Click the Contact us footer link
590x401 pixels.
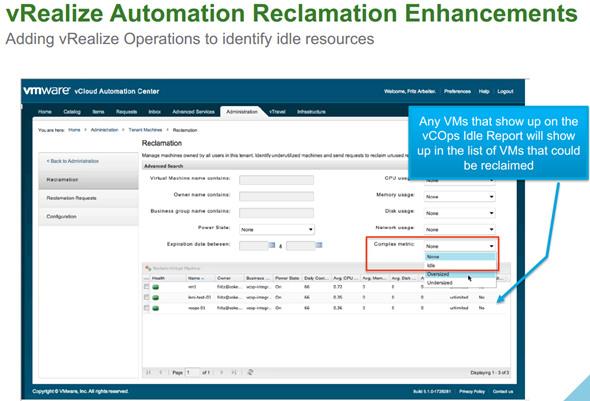point(503,392)
